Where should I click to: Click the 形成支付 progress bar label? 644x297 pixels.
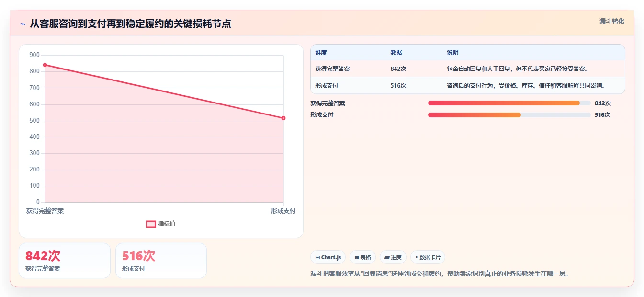pos(322,115)
